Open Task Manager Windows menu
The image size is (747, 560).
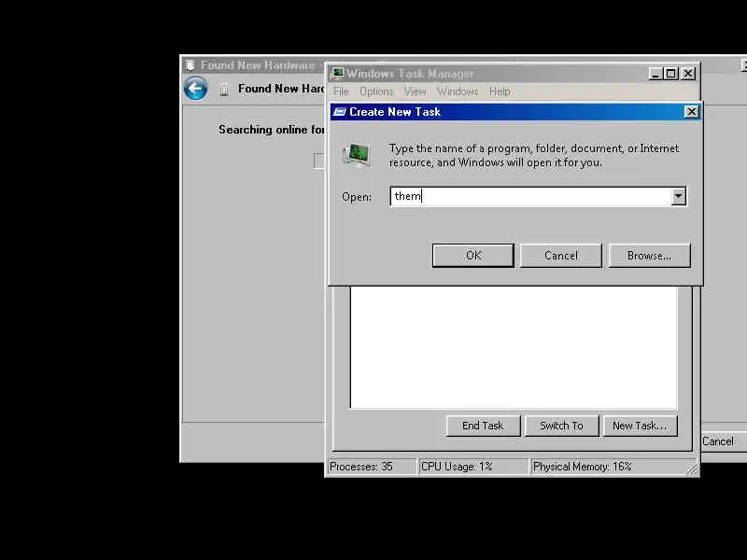tap(458, 91)
